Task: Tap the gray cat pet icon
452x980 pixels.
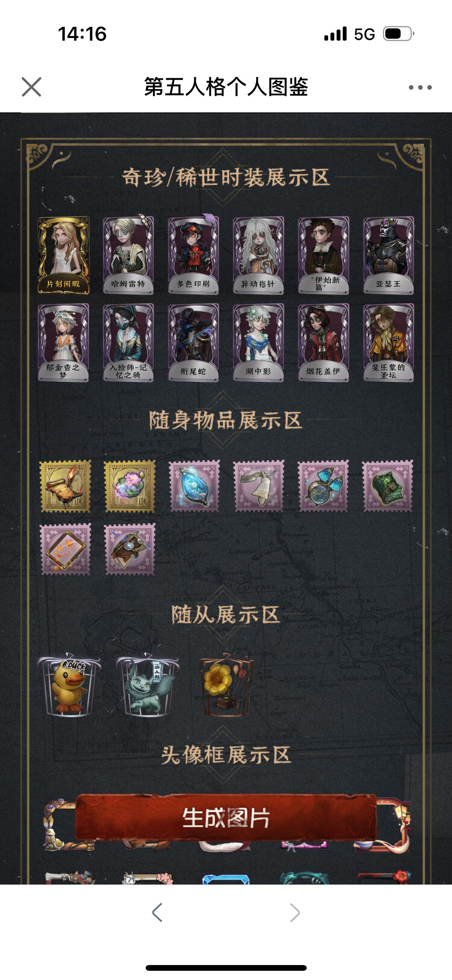Action: click(x=148, y=685)
